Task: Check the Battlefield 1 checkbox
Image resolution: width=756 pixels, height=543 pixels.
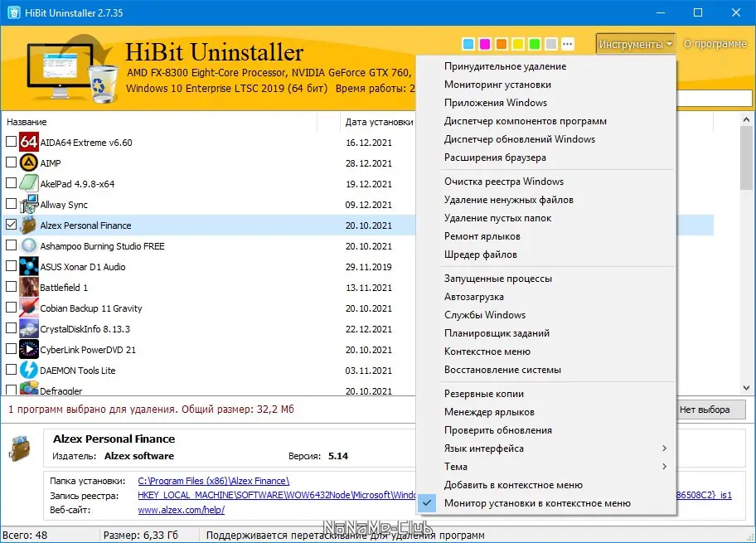Action: (11, 287)
